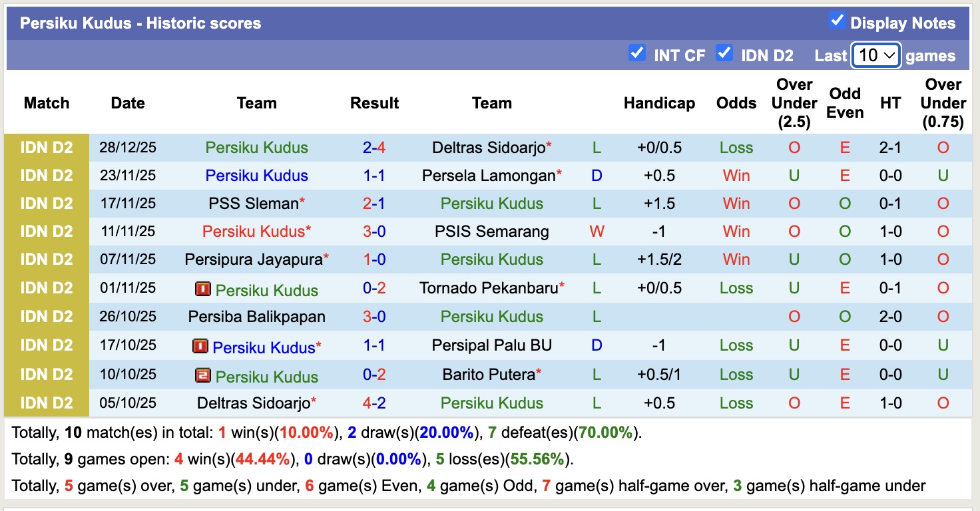The height and width of the screenshot is (511, 980).
Task: Click the double red card icon in the Barito Putera row
Action: coord(204,375)
